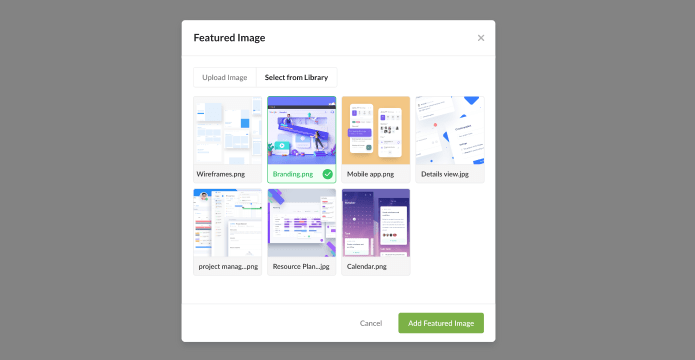The image size is (695, 360).
Task: Click the Details view.jpg file name
Action: click(445, 174)
